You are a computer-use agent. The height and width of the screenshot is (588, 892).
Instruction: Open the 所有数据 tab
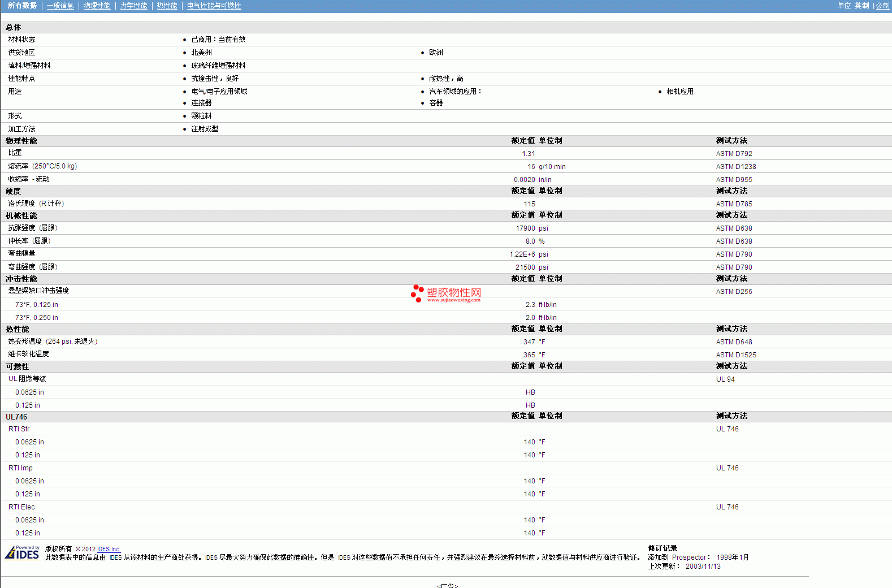[22, 6]
